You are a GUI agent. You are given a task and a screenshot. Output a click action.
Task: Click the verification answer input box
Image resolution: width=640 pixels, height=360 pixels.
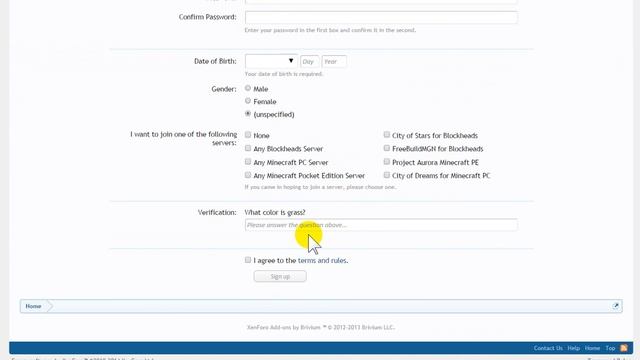tap(381, 225)
